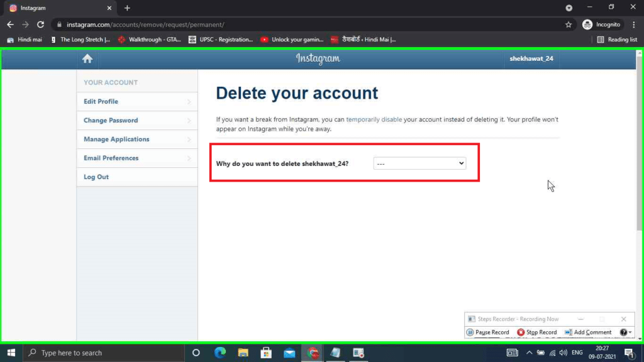This screenshot has width=644, height=362.
Task: Open Cortana circle on the taskbar
Action: (x=196, y=353)
